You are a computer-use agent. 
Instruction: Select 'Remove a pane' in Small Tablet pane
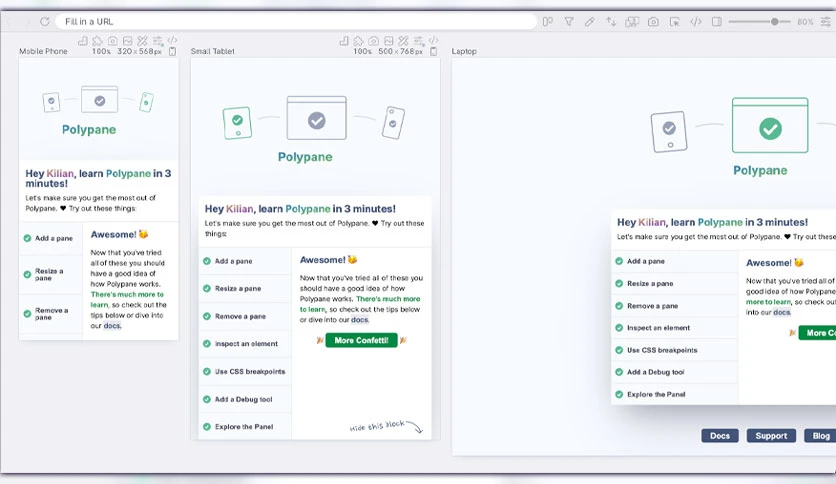click(245, 316)
